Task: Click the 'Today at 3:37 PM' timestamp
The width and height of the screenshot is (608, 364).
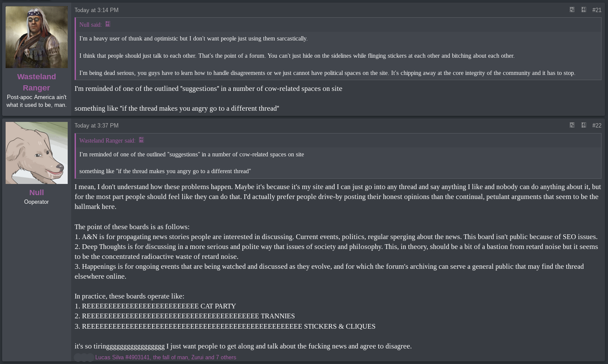Action: (97, 125)
